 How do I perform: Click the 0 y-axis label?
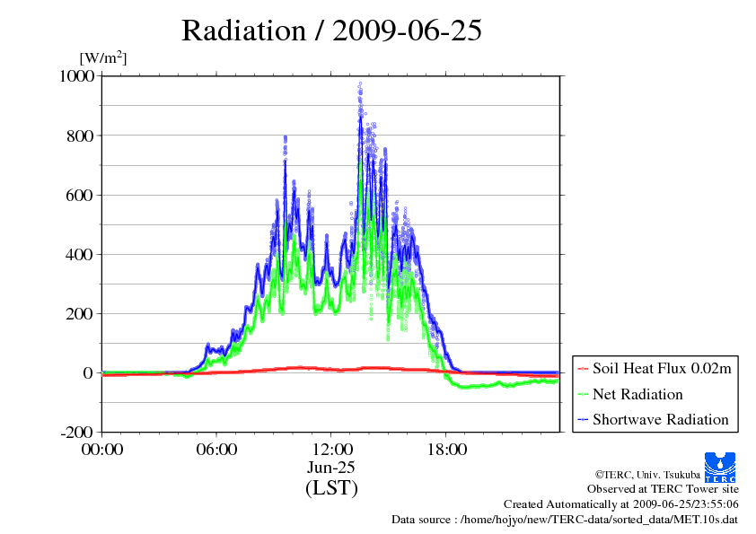88,373
